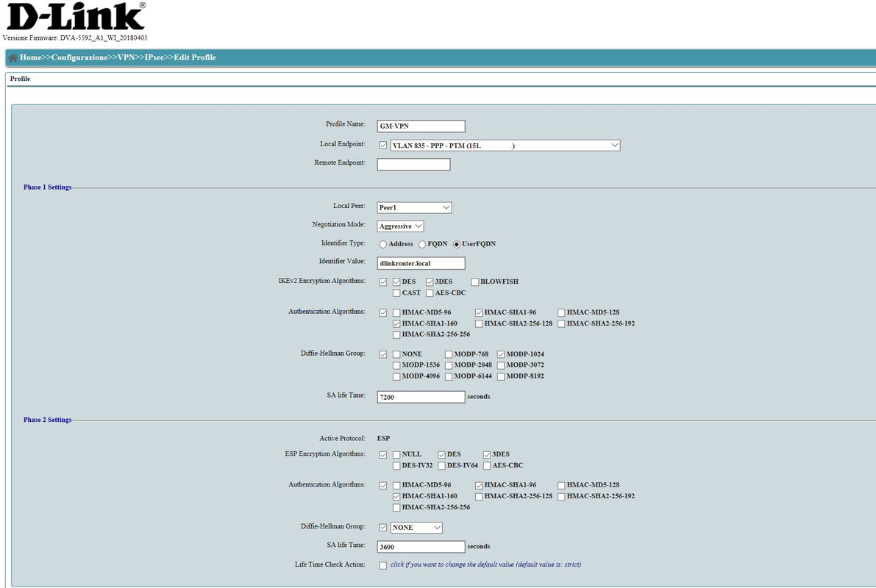The width and height of the screenshot is (876, 588).
Task: Open VPN breadcrumb link
Action: 127,57
